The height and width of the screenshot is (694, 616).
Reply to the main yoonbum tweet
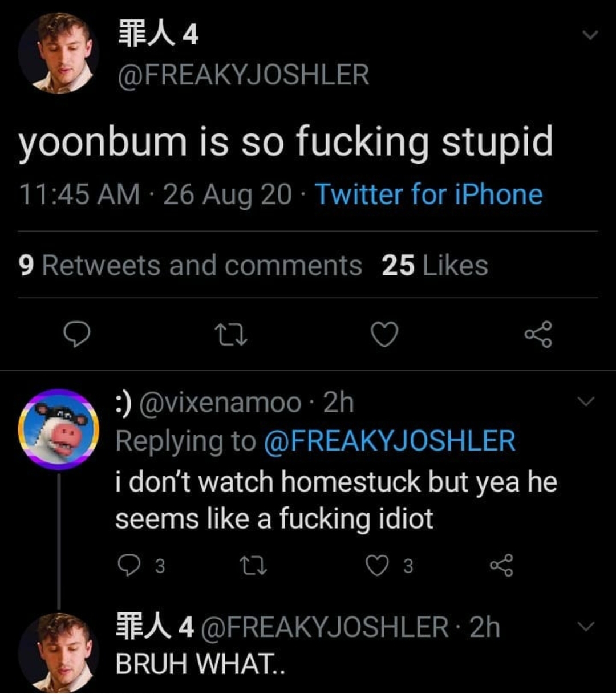(x=76, y=334)
